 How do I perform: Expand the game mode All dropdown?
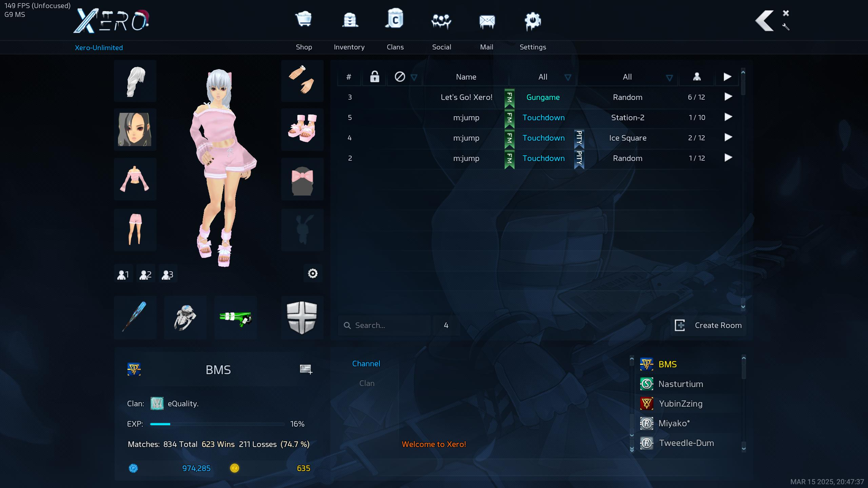pos(568,78)
